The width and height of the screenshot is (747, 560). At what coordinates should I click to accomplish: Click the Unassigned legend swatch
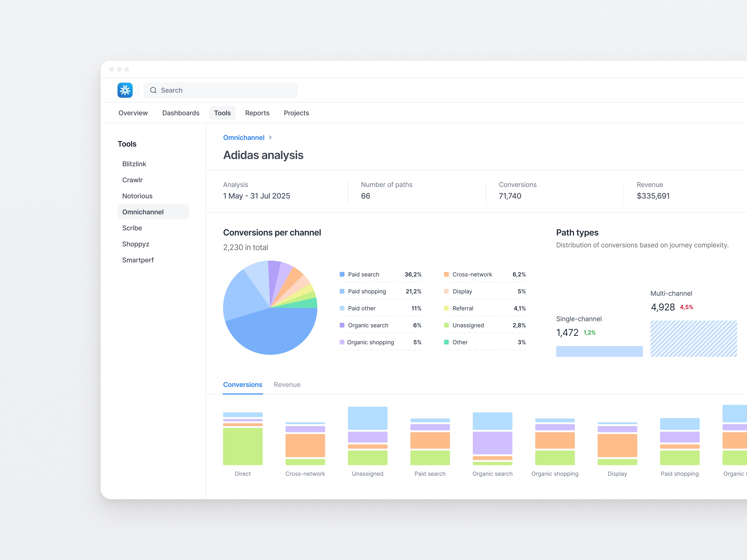click(446, 325)
